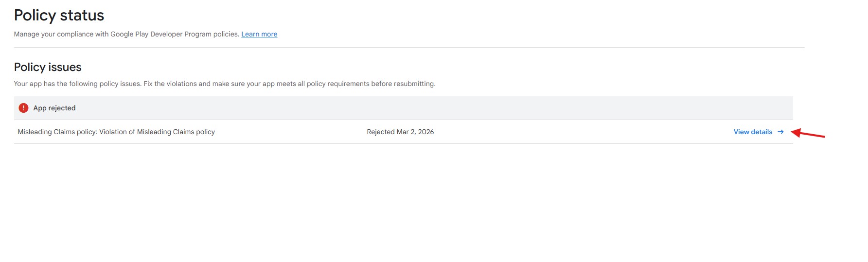Open the "Learn more" policy link
Screen dimensions: 868x262
point(259,34)
